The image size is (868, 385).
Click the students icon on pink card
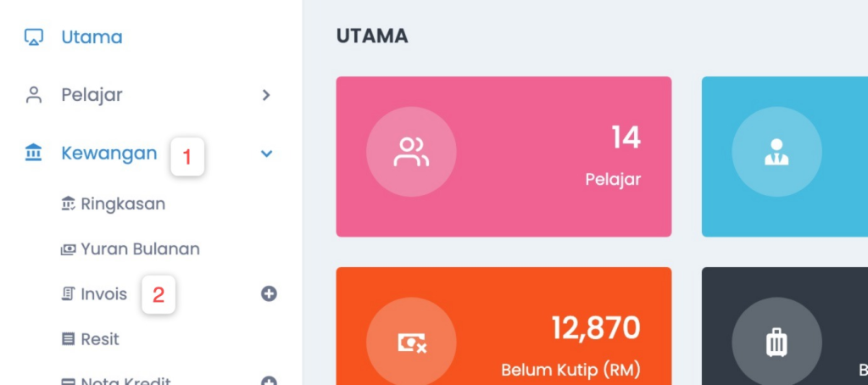pyautogui.click(x=411, y=152)
